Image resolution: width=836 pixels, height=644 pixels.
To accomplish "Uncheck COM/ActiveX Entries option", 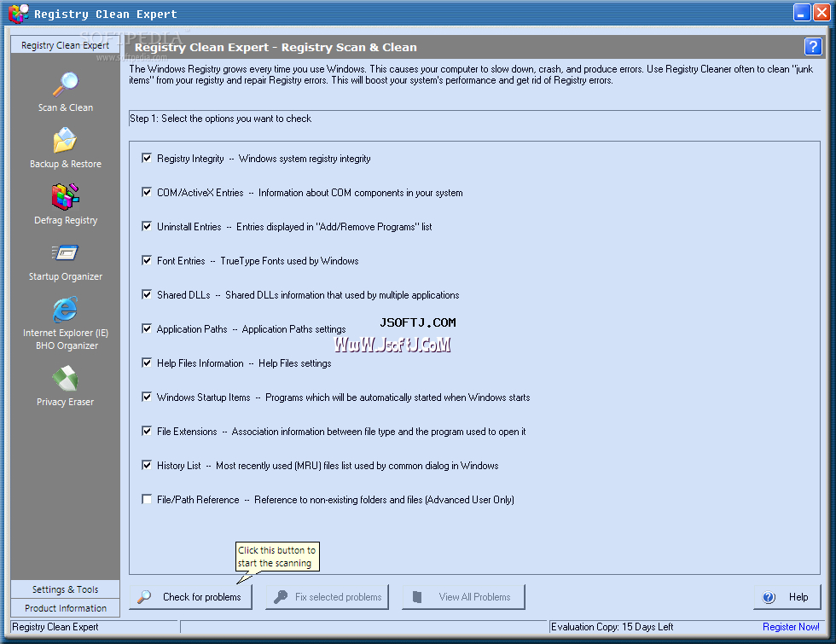I will [147, 193].
